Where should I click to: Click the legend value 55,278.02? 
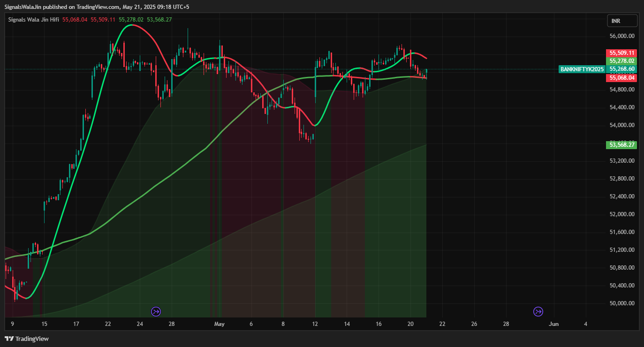point(131,20)
